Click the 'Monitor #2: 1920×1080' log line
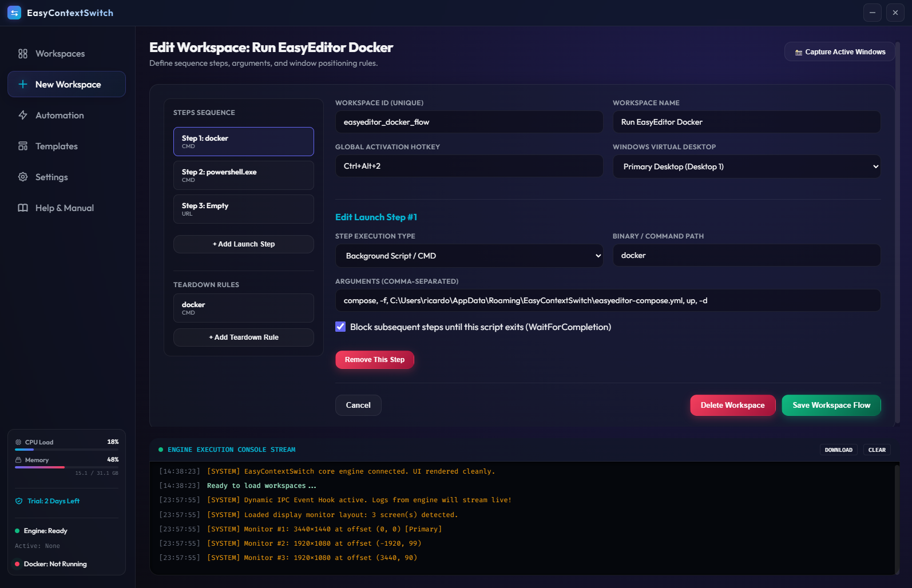The height and width of the screenshot is (588, 912). (314, 543)
